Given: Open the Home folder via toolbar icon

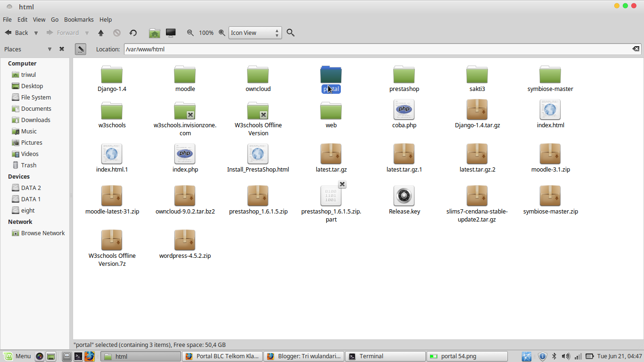Looking at the screenshot, I should pos(155,33).
